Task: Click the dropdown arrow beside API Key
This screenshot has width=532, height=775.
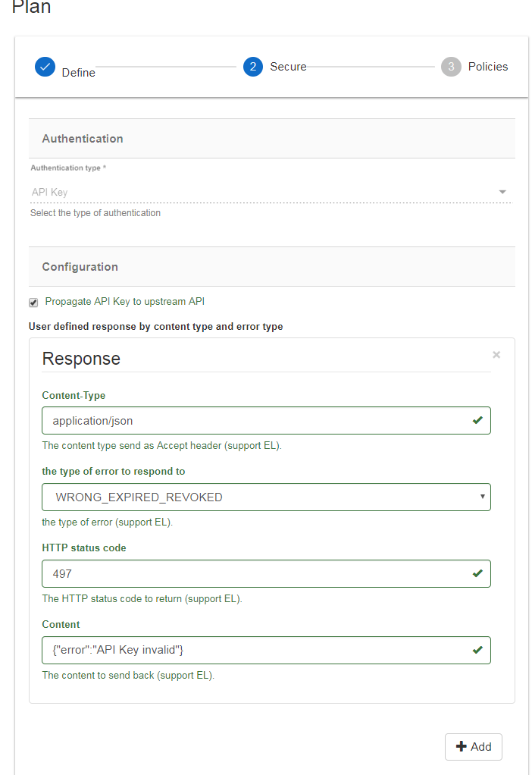Action: pyautogui.click(x=502, y=192)
